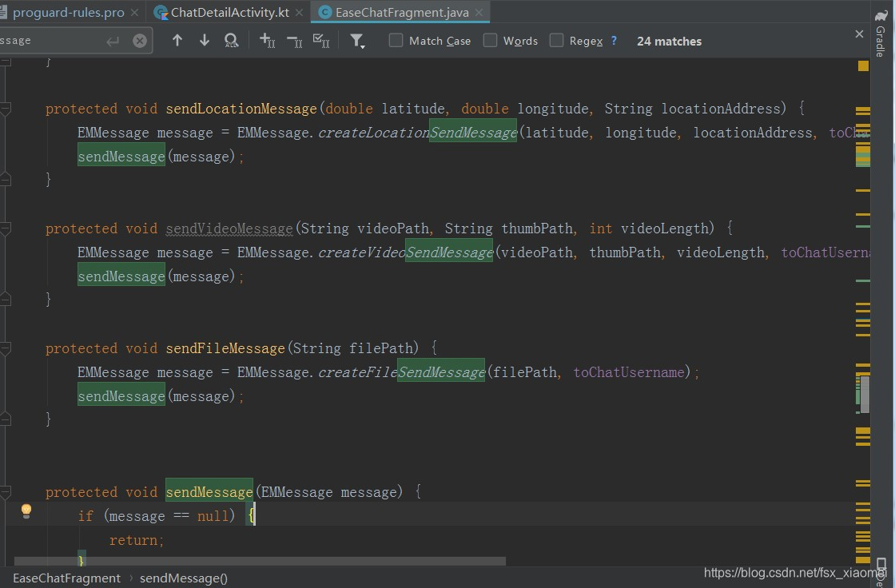Click createFileSendMessage call
Image resolution: width=895 pixels, height=588 pixels.
(401, 372)
